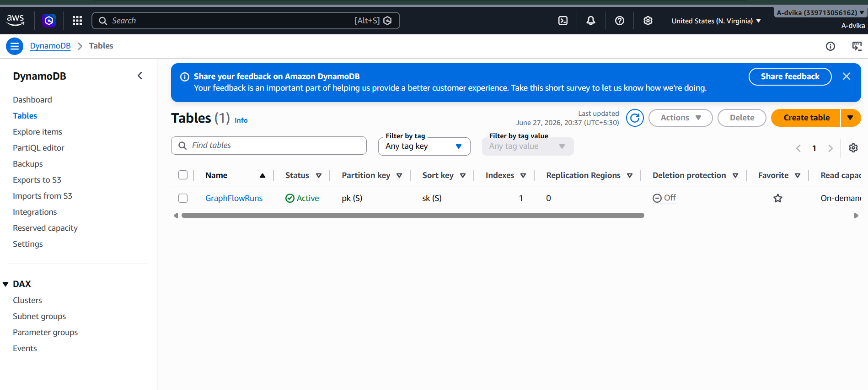Open the console settings gear in top bar
Screen dimensions: 868x390
648,21
